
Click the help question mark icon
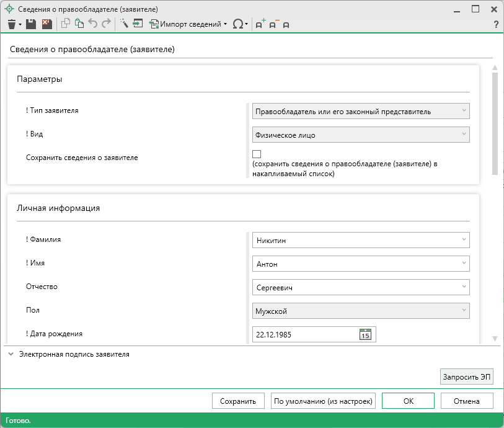496,25
